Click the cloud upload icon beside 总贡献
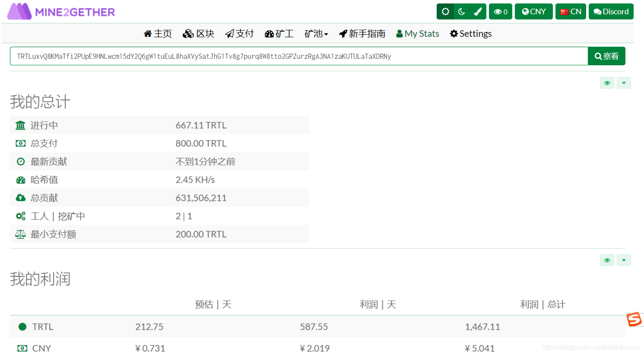Viewport: 644px width, 355px height. [20, 198]
